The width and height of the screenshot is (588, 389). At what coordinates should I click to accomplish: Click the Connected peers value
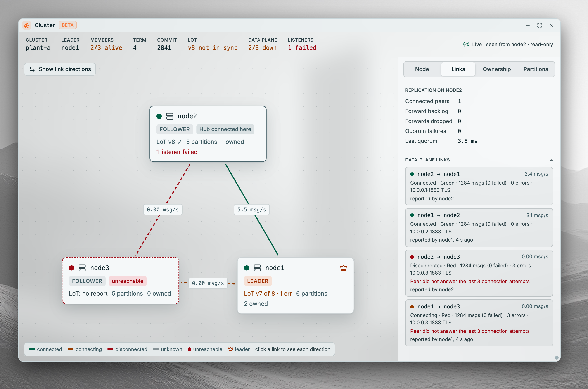click(x=460, y=101)
